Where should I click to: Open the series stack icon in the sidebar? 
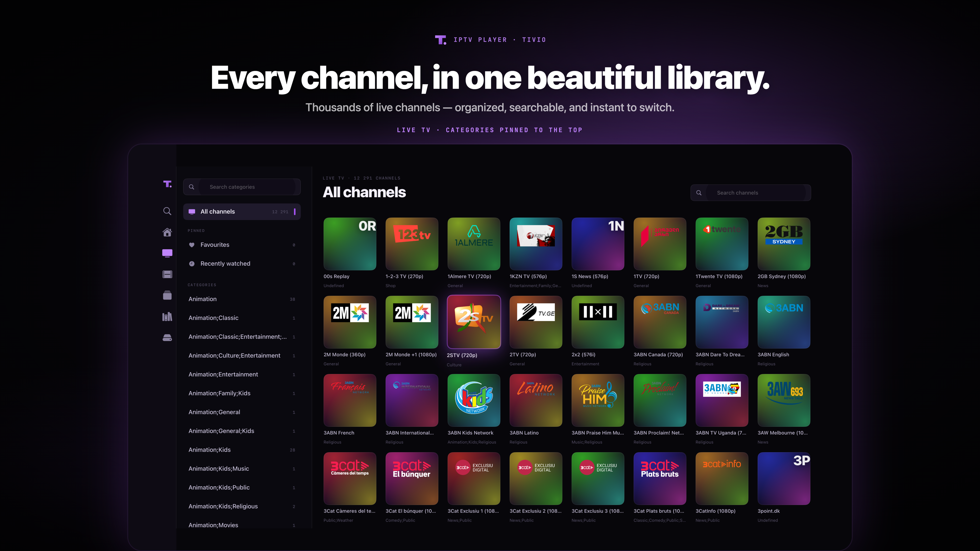click(x=167, y=295)
